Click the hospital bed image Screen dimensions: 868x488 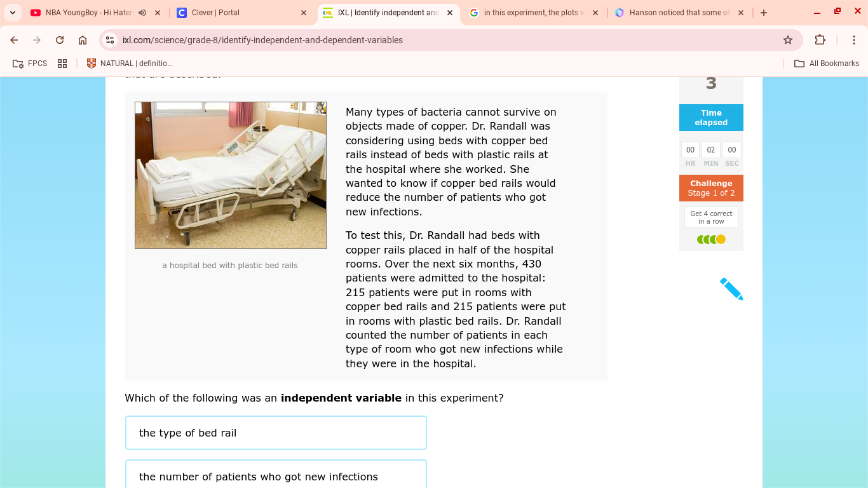coord(231,175)
